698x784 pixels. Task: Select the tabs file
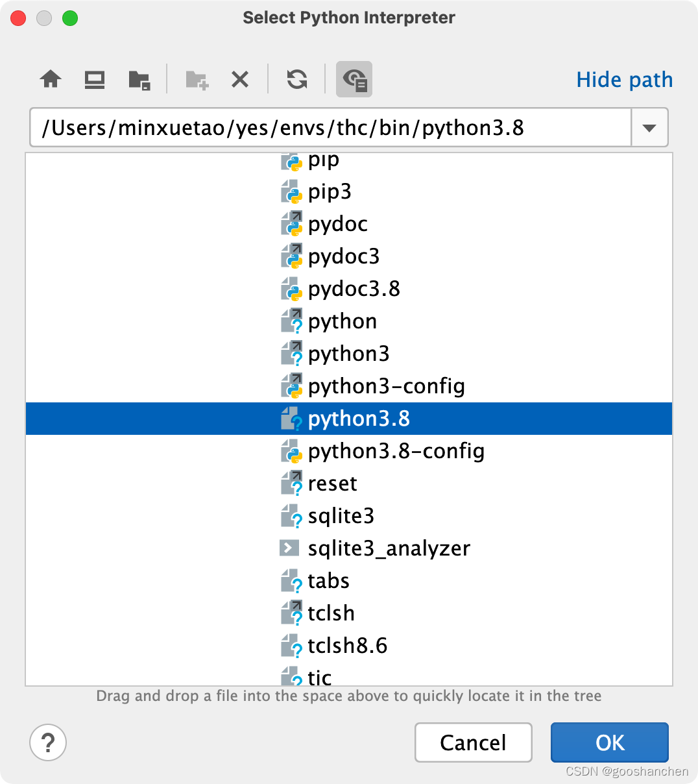[x=349, y=581]
